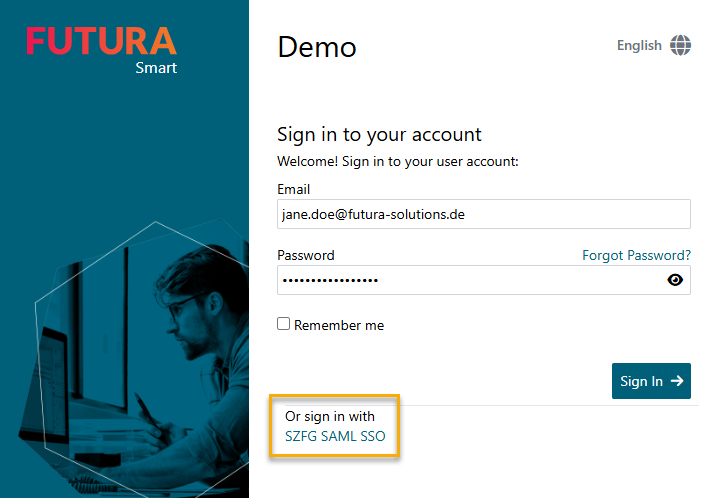Tick the Remember me checkbox
717x498 pixels.
pos(284,324)
